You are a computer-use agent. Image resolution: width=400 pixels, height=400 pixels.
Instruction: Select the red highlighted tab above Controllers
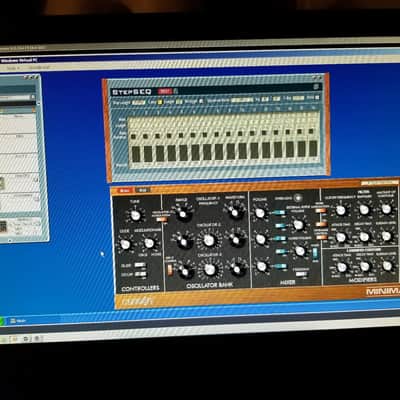(124, 190)
